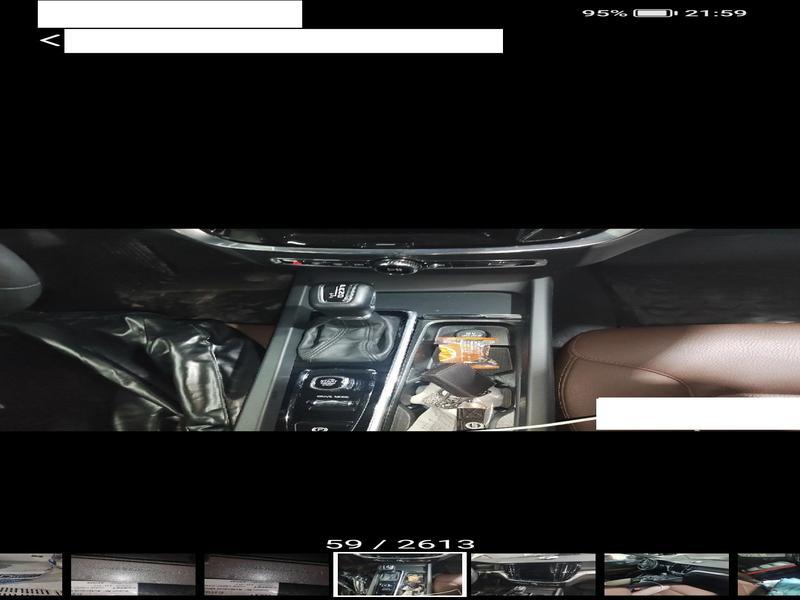Tap white label box at photo's bottom right
Viewport: 800px width, 600px height.
[697, 414]
